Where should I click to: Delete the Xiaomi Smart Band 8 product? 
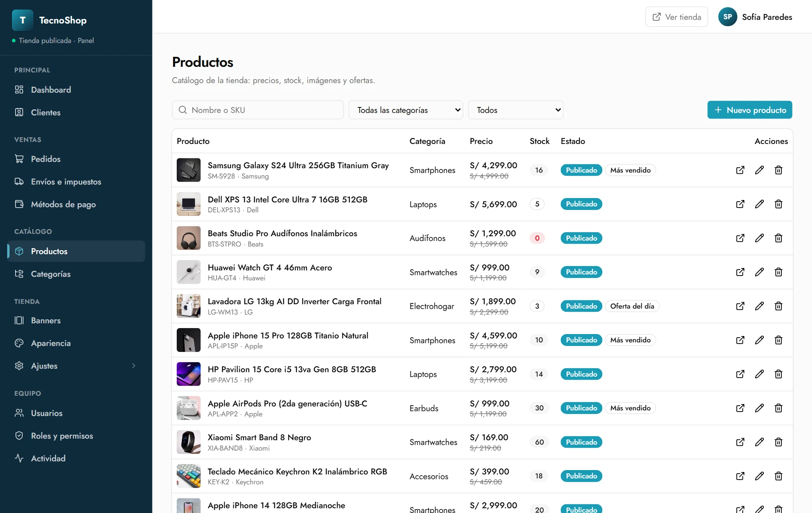pyautogui.click(x=779, y=442)
